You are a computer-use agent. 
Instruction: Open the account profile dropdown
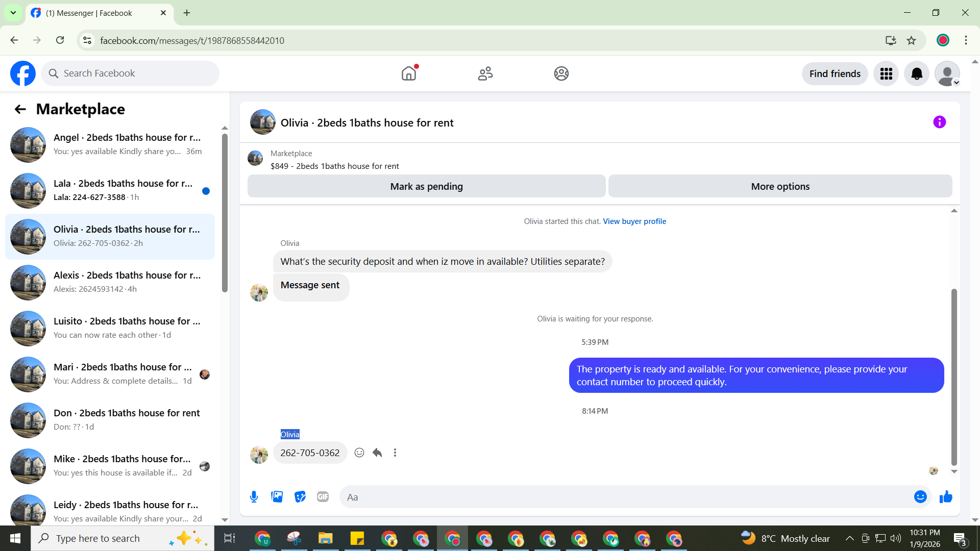(x=947, y=74)
